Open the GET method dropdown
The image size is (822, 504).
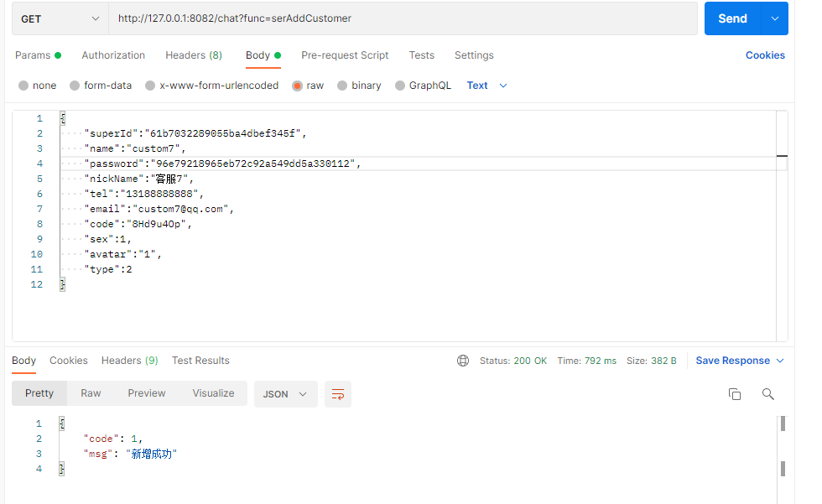tap(59, 18)
